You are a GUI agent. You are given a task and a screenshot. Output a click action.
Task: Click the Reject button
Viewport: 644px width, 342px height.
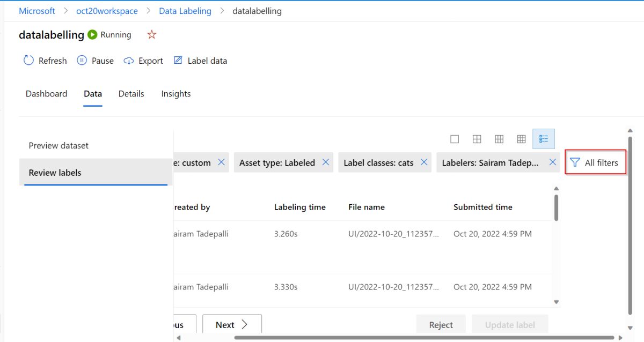coord(441,325)
